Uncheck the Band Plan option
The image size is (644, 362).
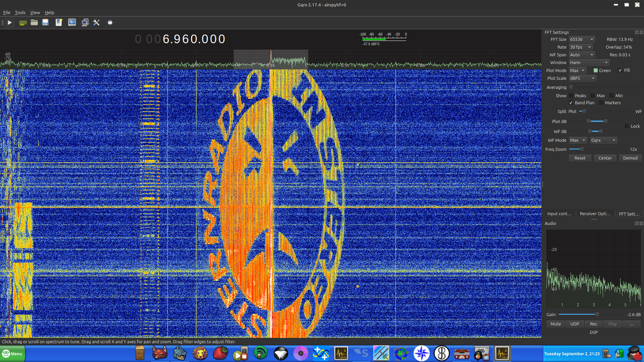pyautogui.click(x=571, y=103)
